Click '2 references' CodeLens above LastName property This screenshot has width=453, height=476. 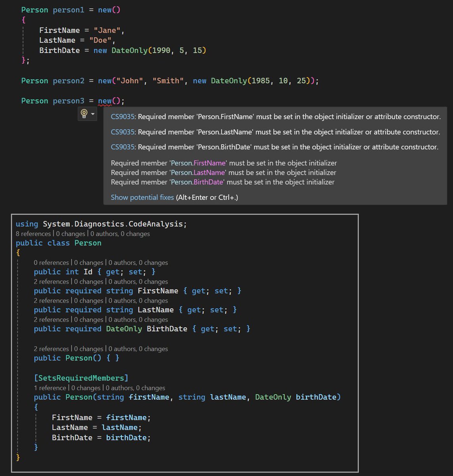[x=51, y=301]
